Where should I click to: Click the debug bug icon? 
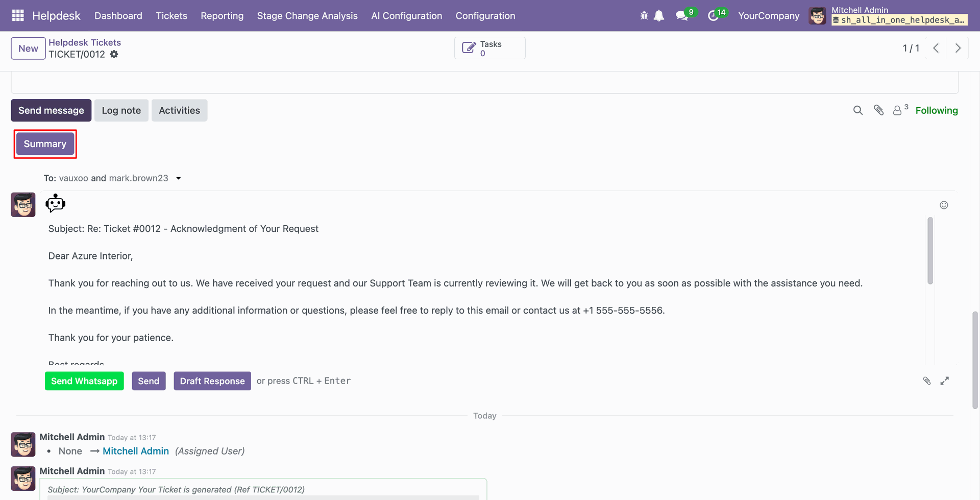pyautogui.click(x=644, y=16)
